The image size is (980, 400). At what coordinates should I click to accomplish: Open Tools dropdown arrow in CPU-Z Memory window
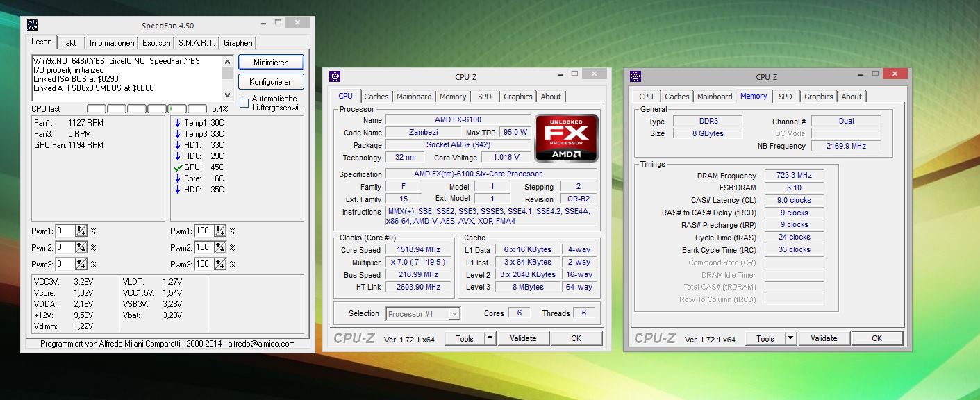790,338
